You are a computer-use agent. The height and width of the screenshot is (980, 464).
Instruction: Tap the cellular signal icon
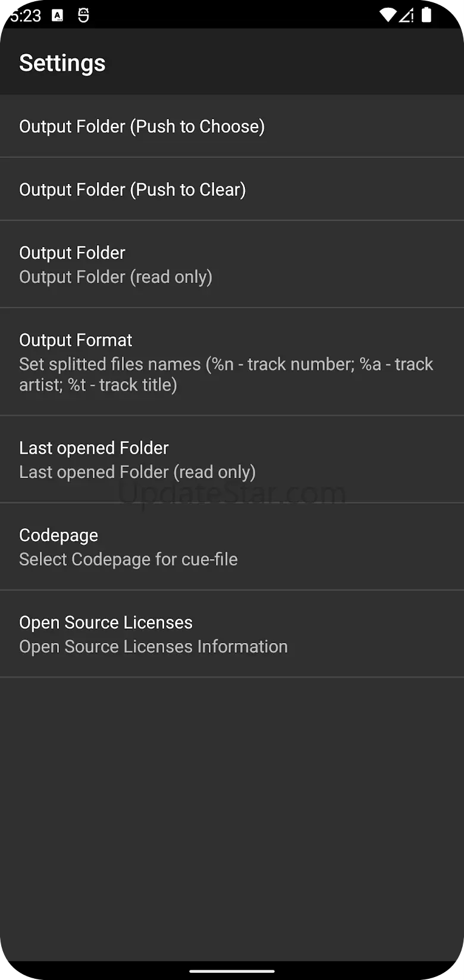(x=406, y=15)
